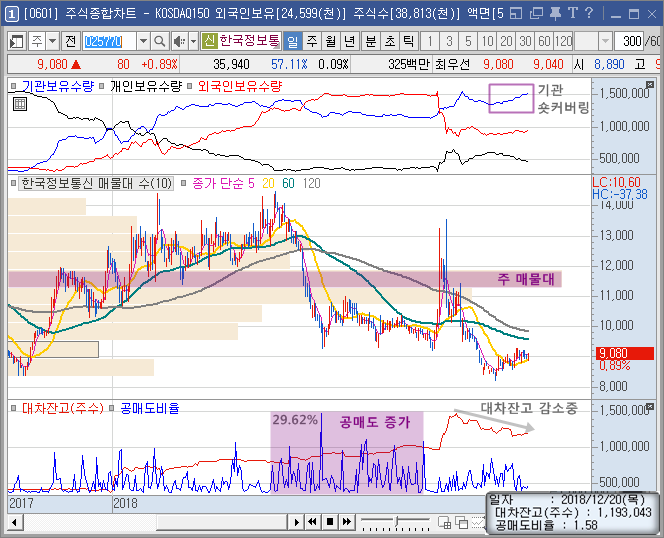Image resolution: width=664 pixels, height=538 pixels.
Task: Adjust the chart zoom slider
Action: click(x=396, y=522)
